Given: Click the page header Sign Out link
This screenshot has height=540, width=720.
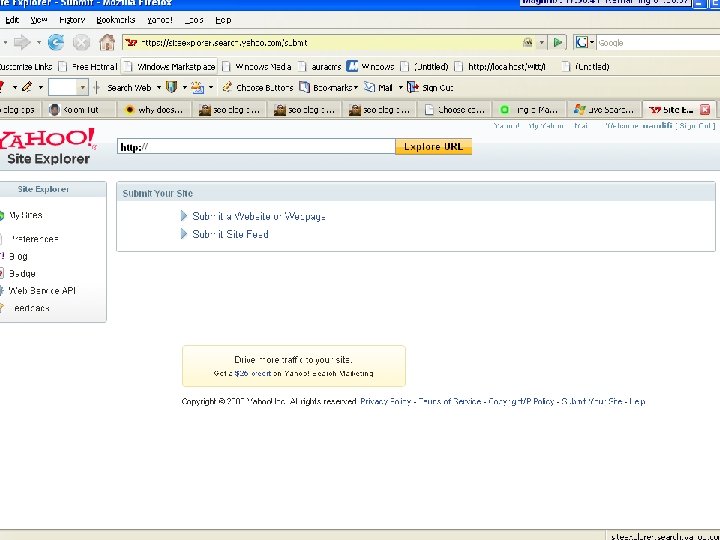Looking at the screenshot, I should [695, 126].
